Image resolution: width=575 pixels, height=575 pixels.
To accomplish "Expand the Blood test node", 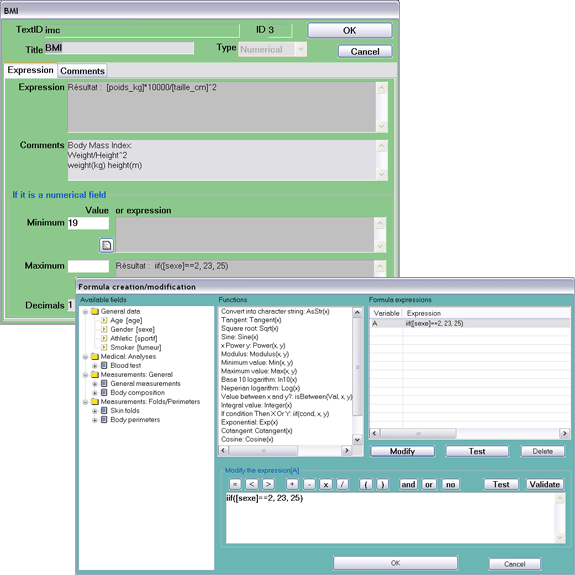I will click(95, 366).
